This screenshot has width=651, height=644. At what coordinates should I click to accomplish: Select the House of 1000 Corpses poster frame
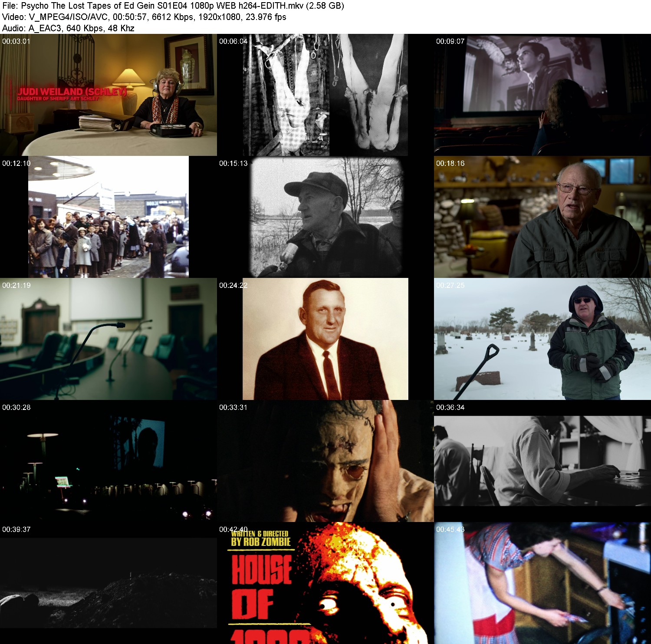click(325, 583)
